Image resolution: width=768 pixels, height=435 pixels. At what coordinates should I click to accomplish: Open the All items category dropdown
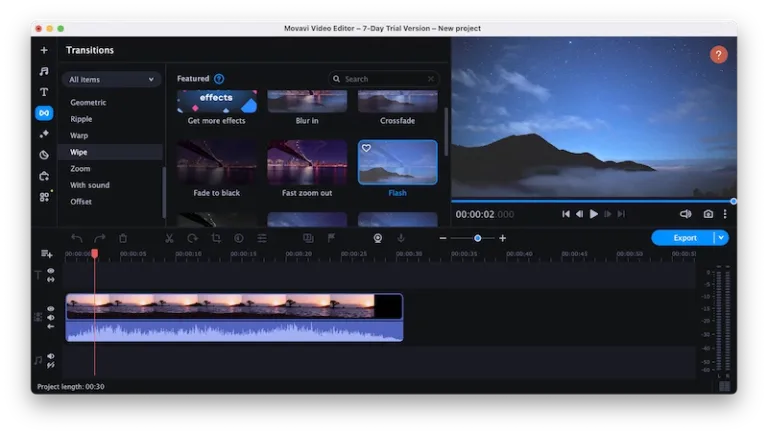[x=111, y=79]
